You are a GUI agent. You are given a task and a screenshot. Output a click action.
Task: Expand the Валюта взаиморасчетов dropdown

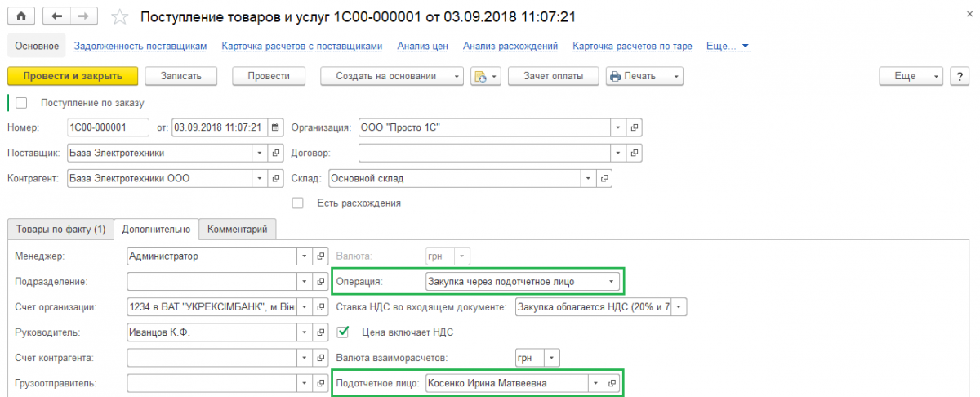pyautogui.click(x=553, y=358)
